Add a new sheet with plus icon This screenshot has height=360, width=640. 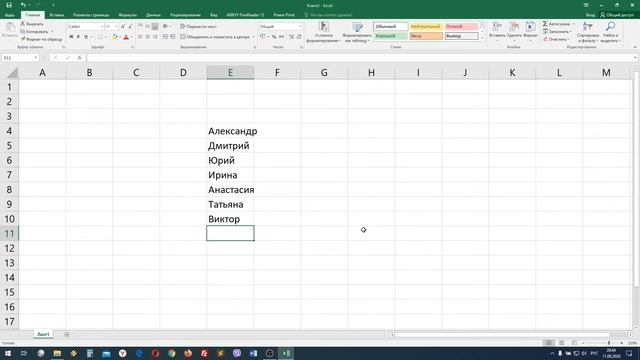[67, 334]
